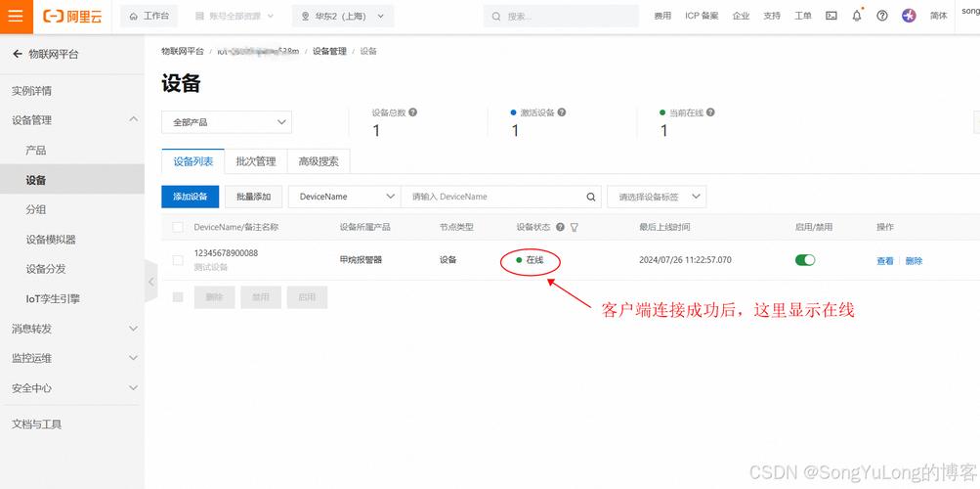Click 物联网平台 in the breadcrumb
The image size is (980, 489).
click(x=183, y=51)
